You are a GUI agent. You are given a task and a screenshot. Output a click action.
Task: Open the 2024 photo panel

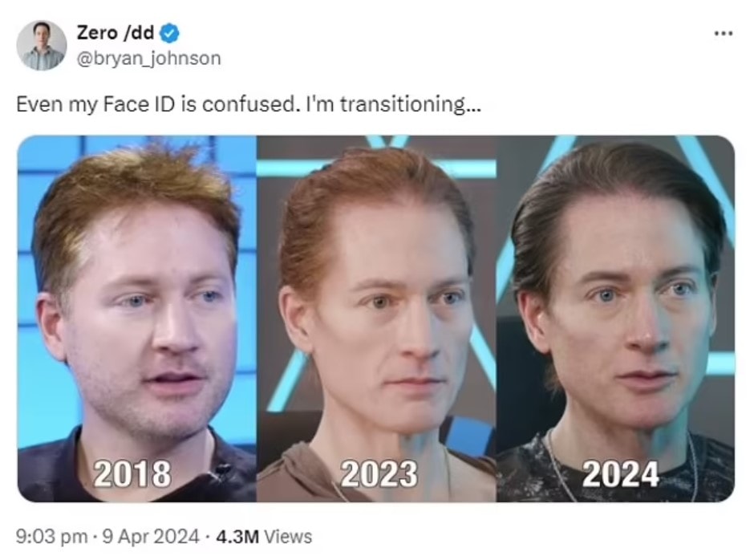(x=615, y=319)
